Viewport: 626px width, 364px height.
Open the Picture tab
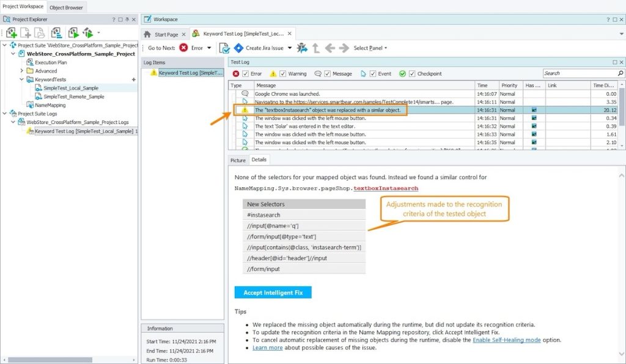click(x=238, y=160)
